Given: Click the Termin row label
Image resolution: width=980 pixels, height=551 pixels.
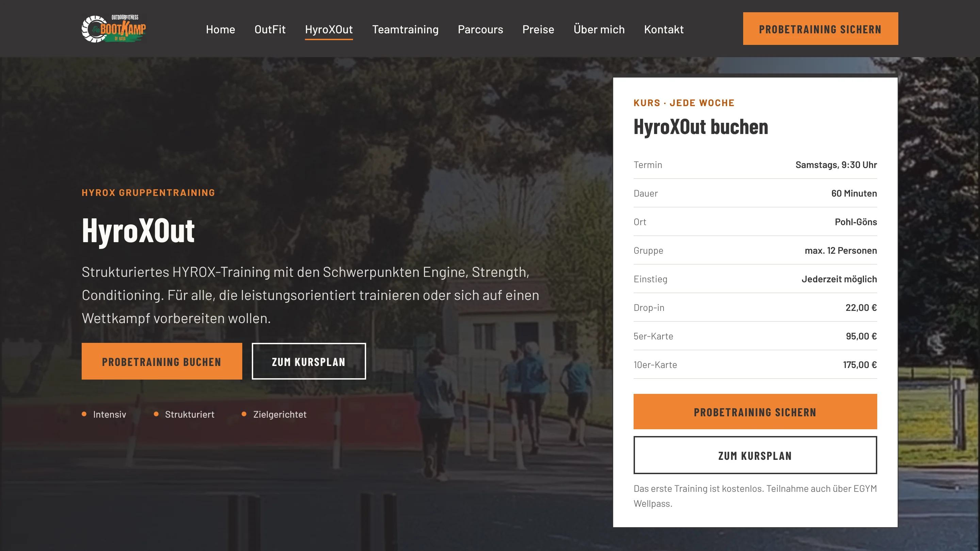Looking at the screenshot, I should click(648, 165).
